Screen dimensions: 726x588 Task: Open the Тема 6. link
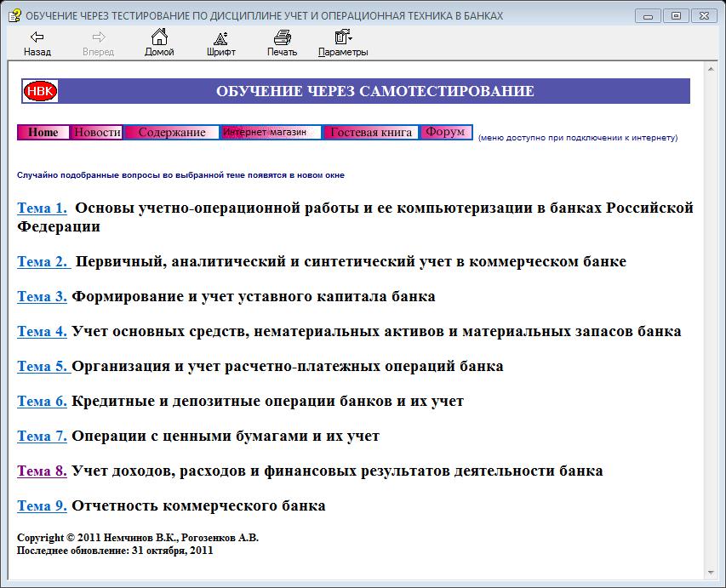pos(43,402)
